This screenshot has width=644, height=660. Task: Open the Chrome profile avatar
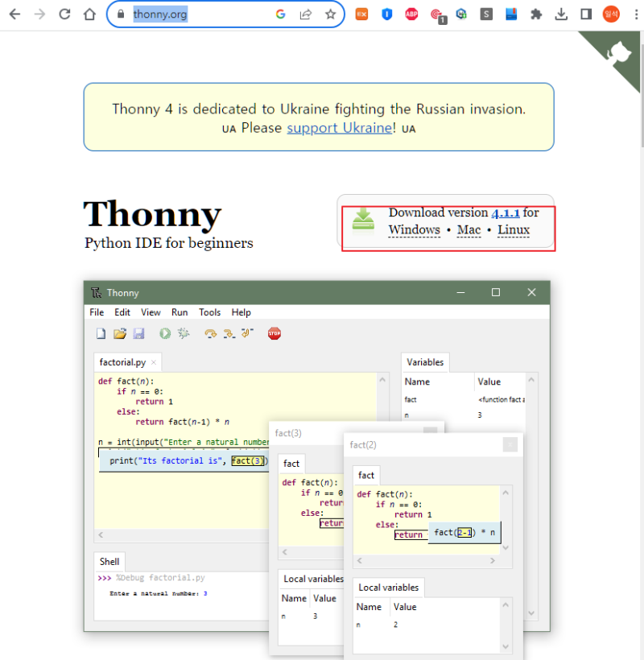[x=611, y=14]
